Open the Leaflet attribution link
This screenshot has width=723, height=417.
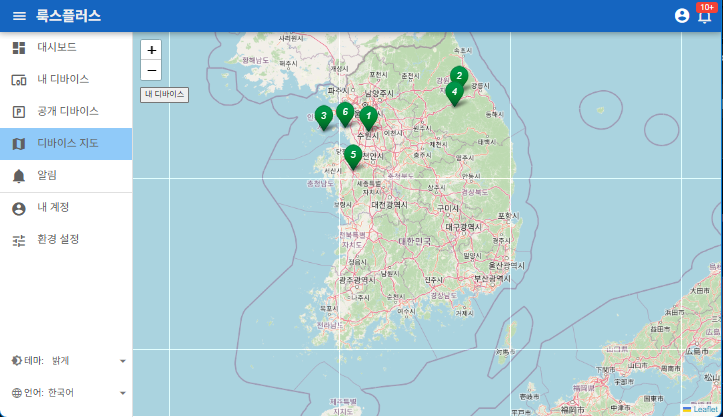click(705, 409)
